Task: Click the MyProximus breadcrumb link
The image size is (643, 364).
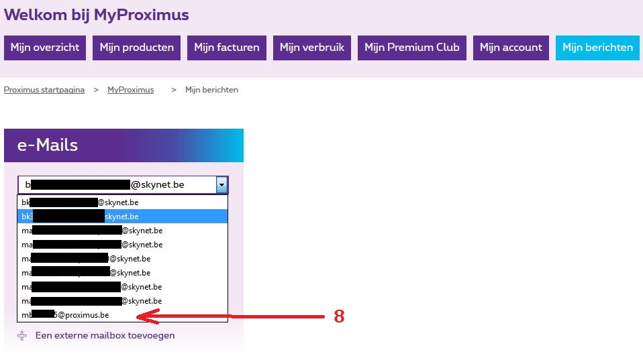Action: tap(130, 90)
